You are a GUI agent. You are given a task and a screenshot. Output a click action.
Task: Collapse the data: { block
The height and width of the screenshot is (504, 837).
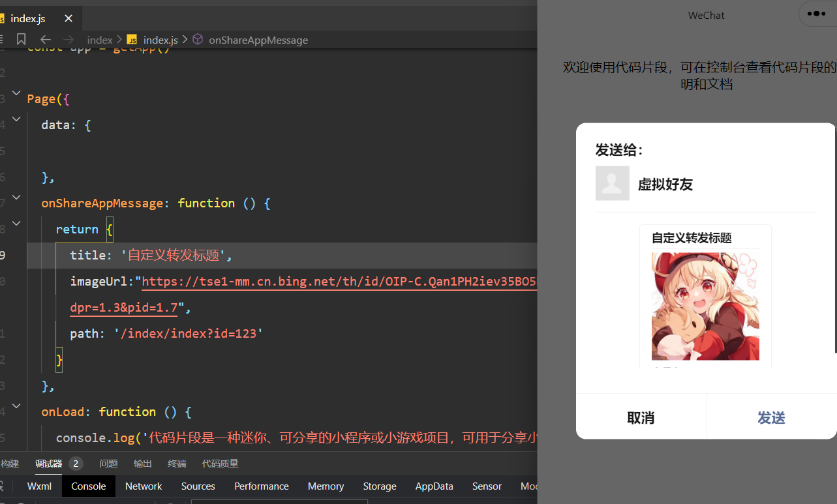tap(16, 119)
